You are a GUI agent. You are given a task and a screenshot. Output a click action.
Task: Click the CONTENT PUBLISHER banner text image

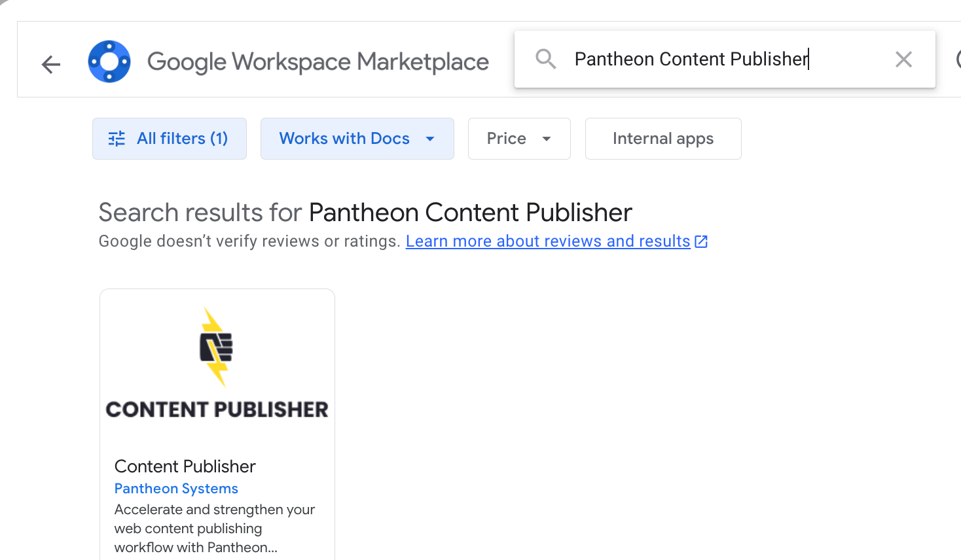217,410
